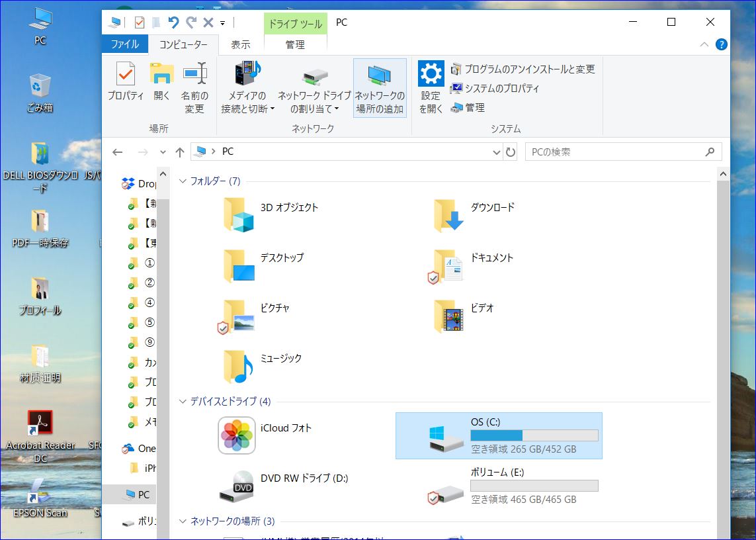Go forward with the right arrow
This screenshot has width=756, height=540.
pos(143,152)
